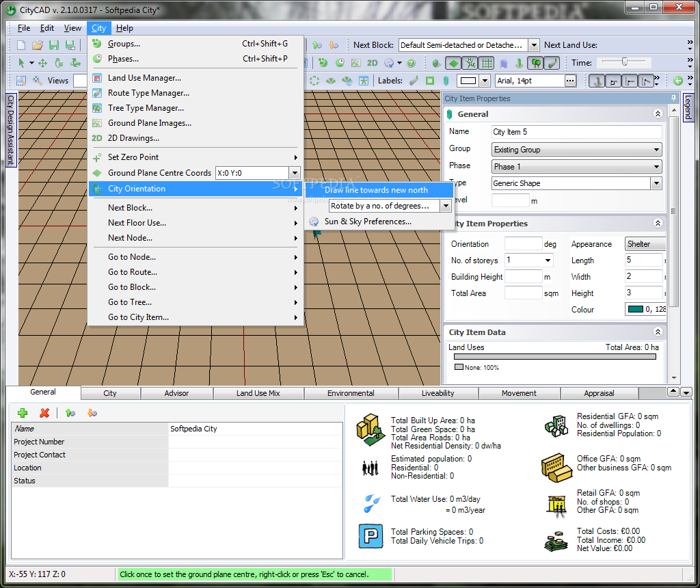Image resolution: width=700 pixels, height=588 pixels.
Task: Click the settings gear toolbar icon
Action: tap(389, 63)
